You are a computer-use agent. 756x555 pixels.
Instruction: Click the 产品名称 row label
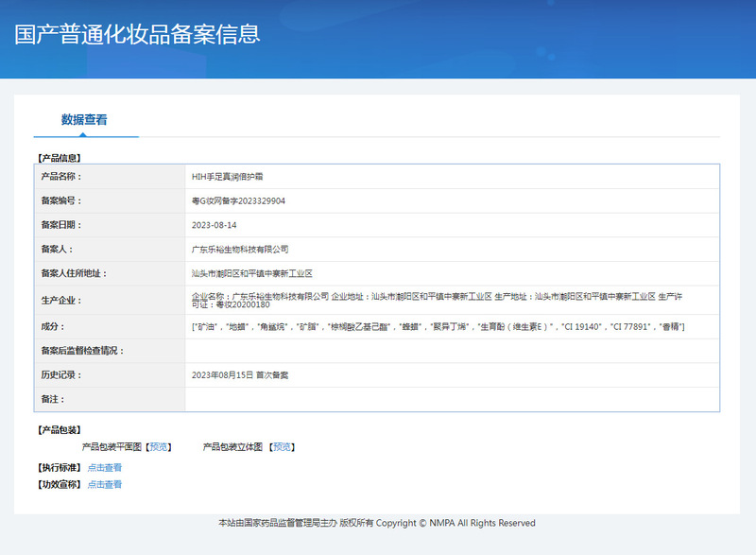click(61, 177)
